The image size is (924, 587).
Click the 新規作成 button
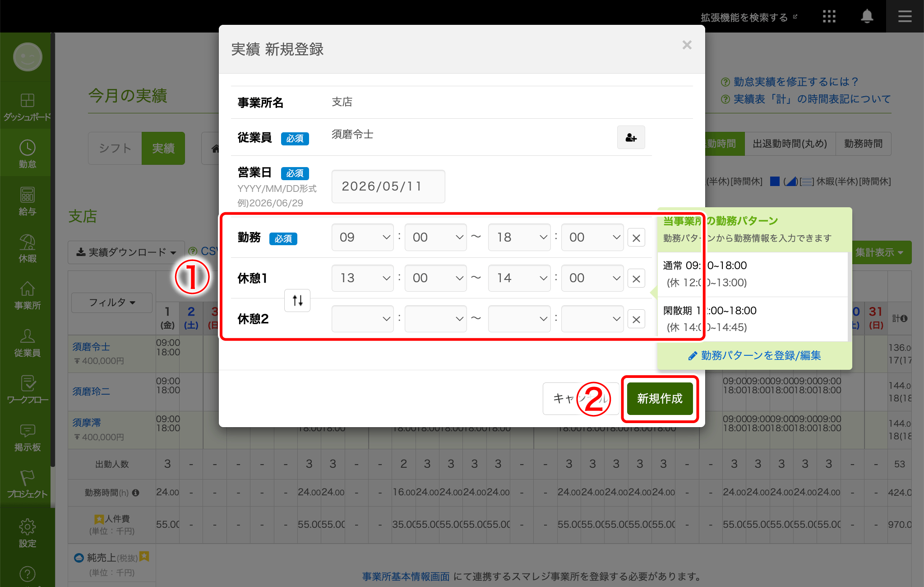[x=660, y=399]
